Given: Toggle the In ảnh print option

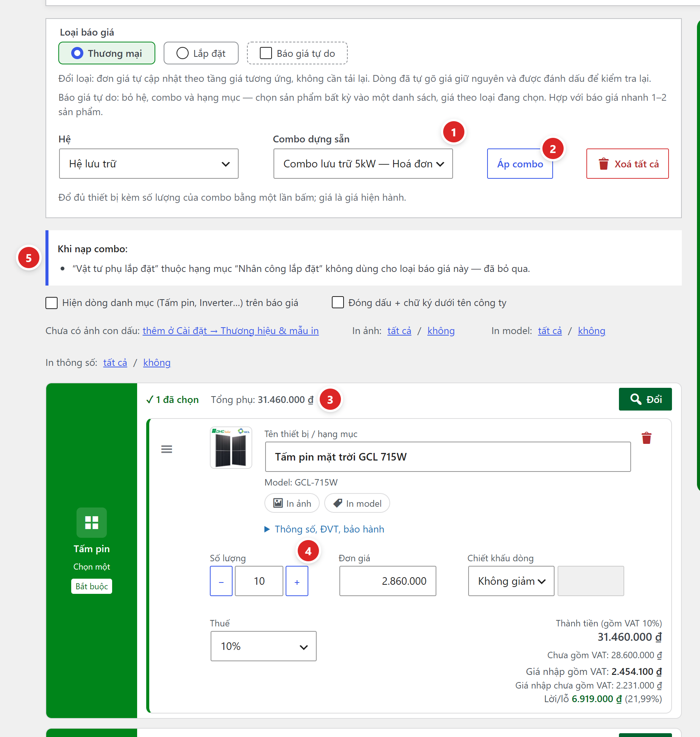Looking at the screenshot, I should click(x=292, y=503).
